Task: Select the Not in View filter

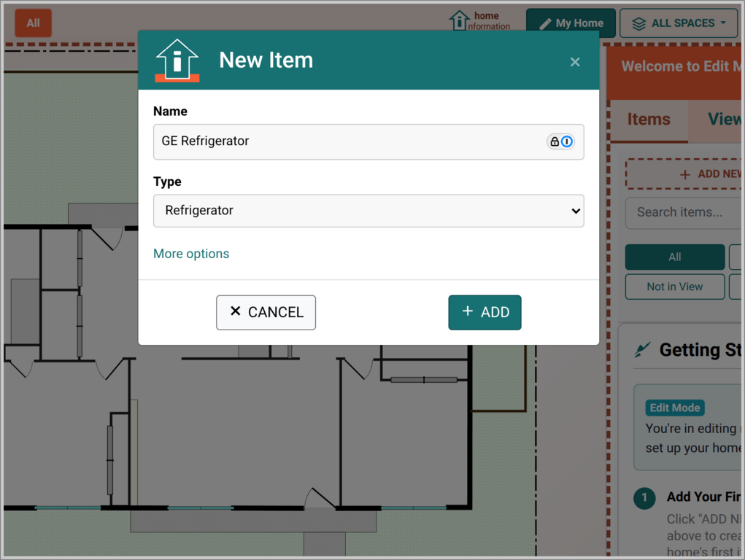Action: click(675, 287)
